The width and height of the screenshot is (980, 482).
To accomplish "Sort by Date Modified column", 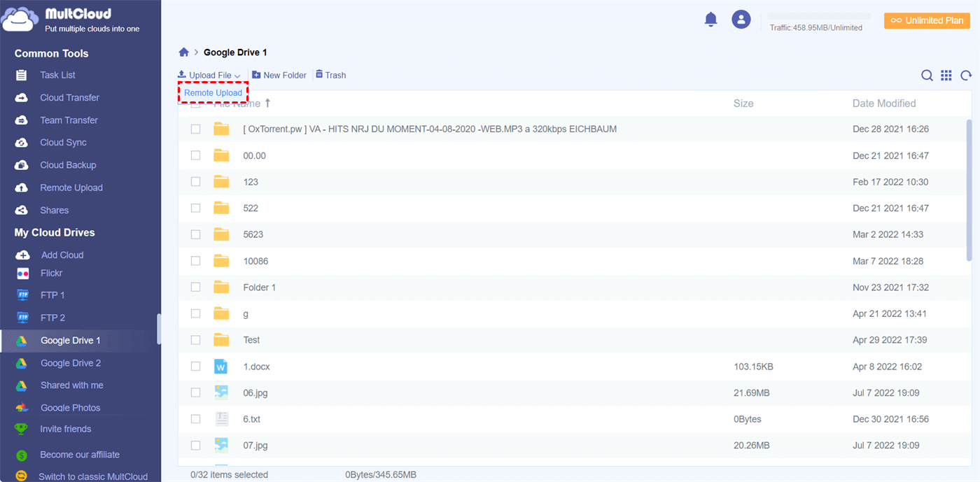I will coord(884,104).
